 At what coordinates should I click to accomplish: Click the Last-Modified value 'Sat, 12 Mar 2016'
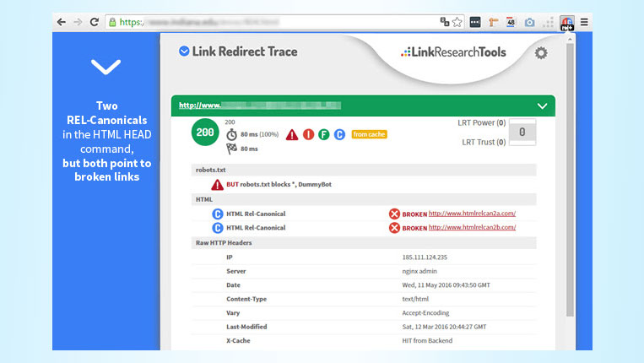444,327
